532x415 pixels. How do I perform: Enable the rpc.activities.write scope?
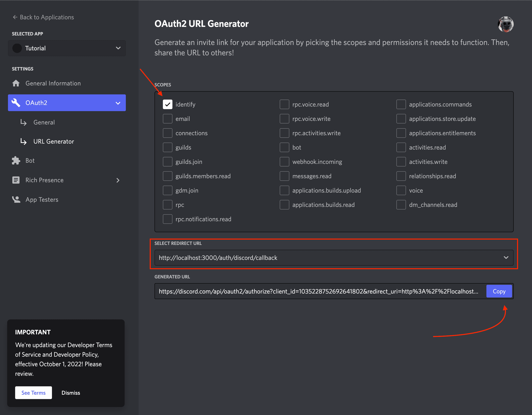[x=284, y=133]
